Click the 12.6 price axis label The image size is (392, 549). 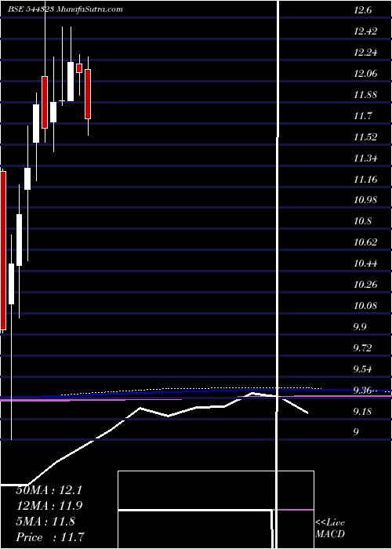362,10
